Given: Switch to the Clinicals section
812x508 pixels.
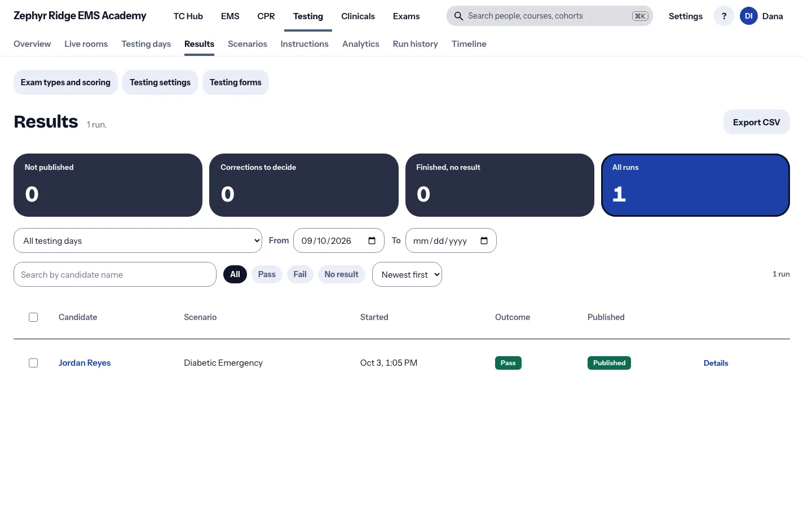Looking at the screenshot, I should tap(358, 16).
